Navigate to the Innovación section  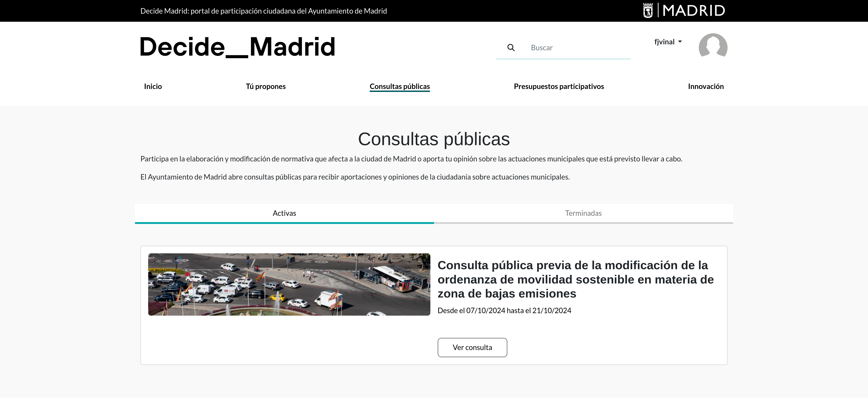point(706,86)
